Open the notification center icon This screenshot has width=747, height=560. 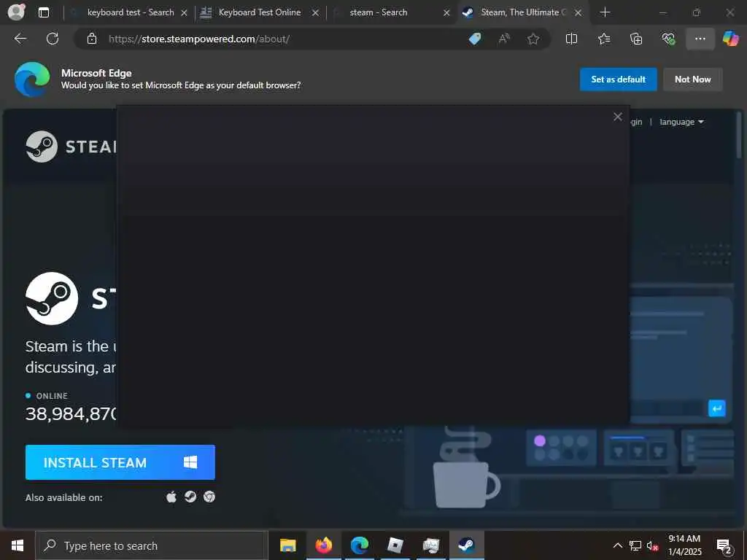[x=724, y=545]
